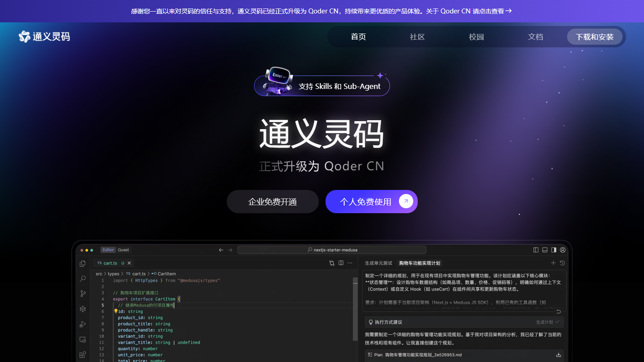Go to 首页 in navigation
The height and width of the screenshot is (362, 644).
pos(359,37)
